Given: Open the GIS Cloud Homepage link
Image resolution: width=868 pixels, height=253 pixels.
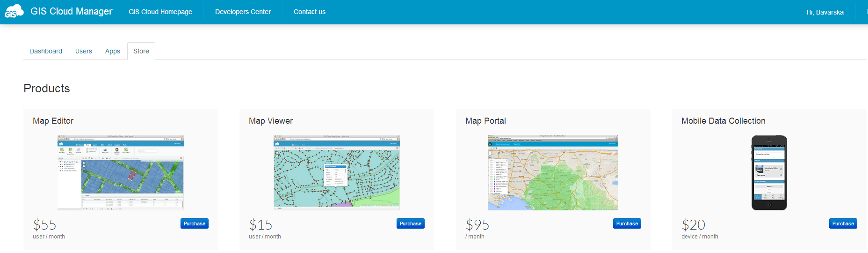Looking at the screenshot, I should [160, 12].
